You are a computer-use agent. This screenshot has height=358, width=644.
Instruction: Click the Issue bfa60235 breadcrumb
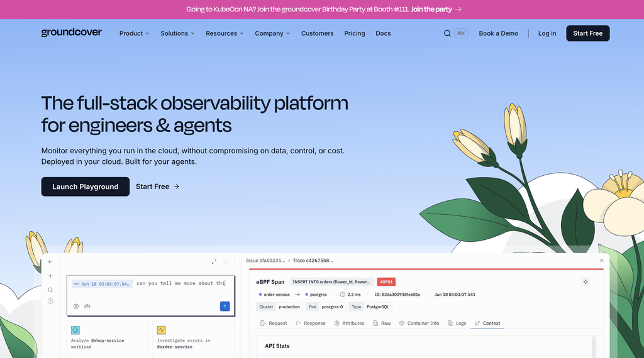point(265,261)
